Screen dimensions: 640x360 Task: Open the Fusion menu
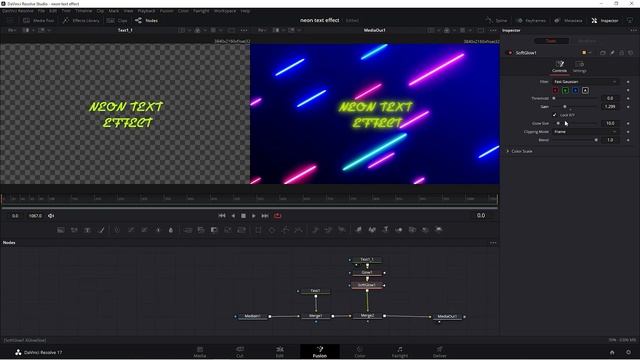167,11
